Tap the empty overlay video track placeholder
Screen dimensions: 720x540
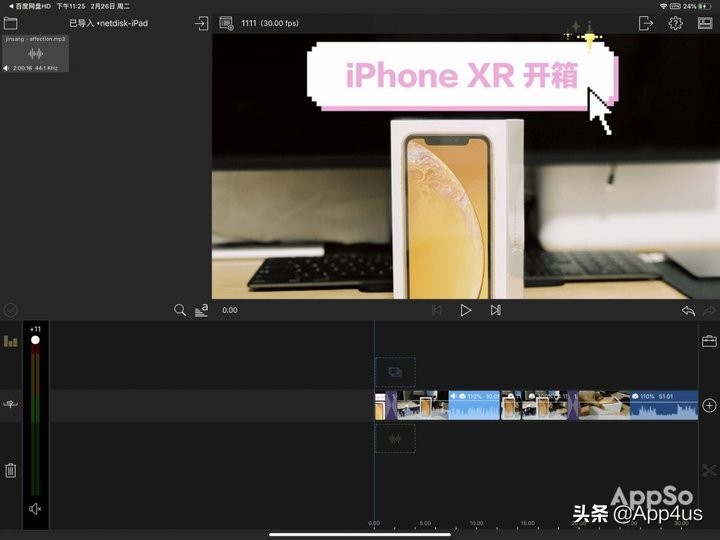[x=395, y=372]
